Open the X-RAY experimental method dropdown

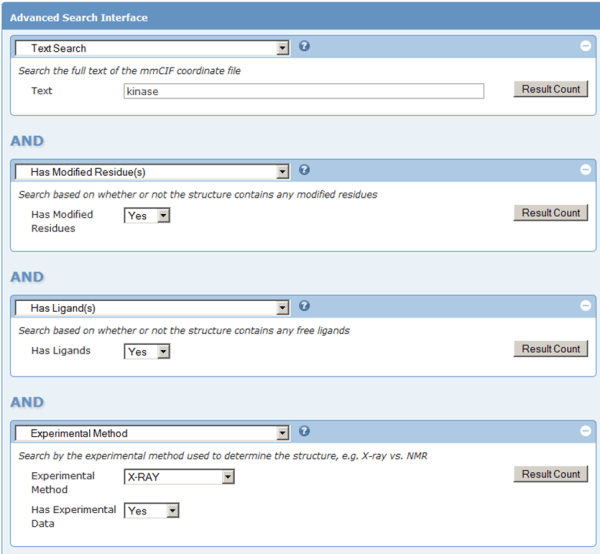click(179, 477)
